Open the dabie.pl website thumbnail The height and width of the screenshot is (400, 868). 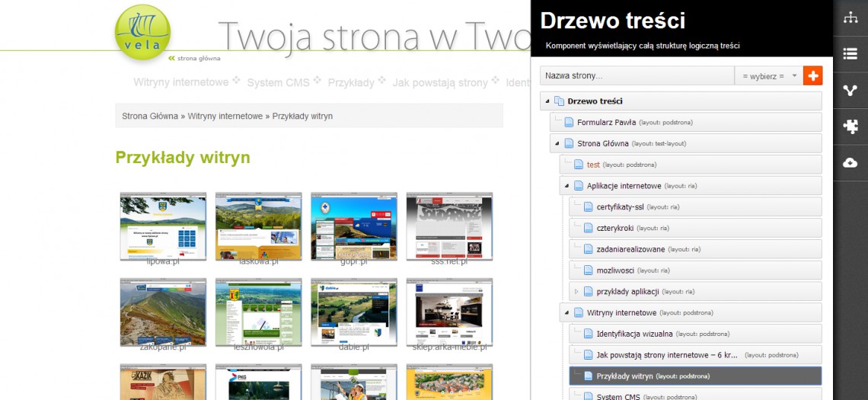pos(354,312)
